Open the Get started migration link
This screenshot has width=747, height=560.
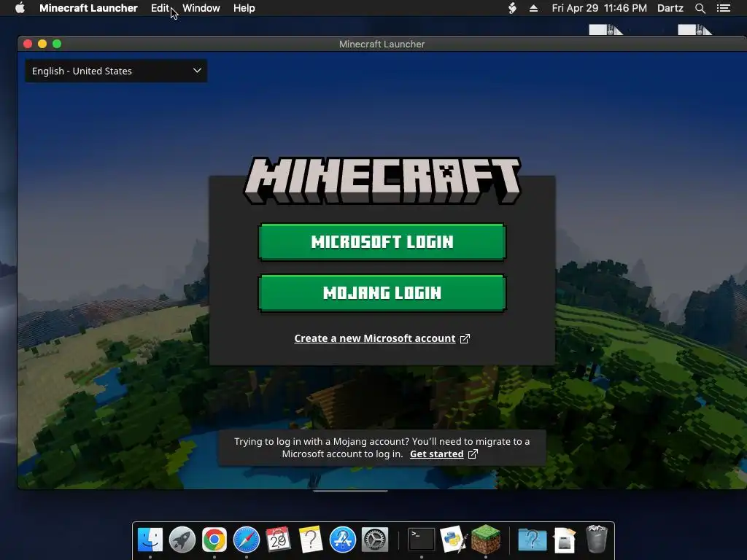(436, 454)
